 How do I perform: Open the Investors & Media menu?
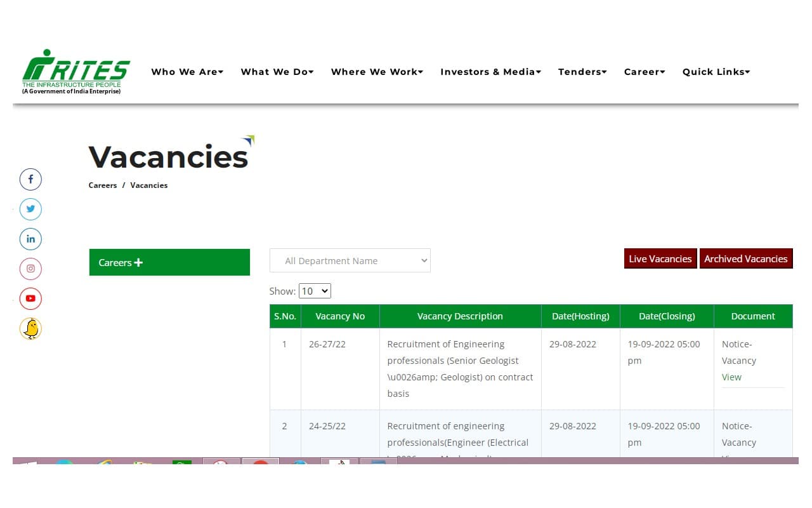coord(490,72)
